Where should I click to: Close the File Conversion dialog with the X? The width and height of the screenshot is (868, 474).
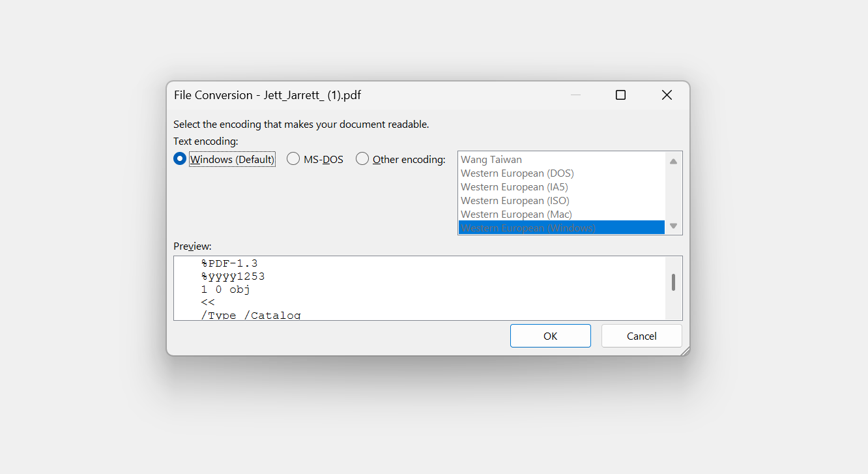pyautogui.click(x=666, y=95)
